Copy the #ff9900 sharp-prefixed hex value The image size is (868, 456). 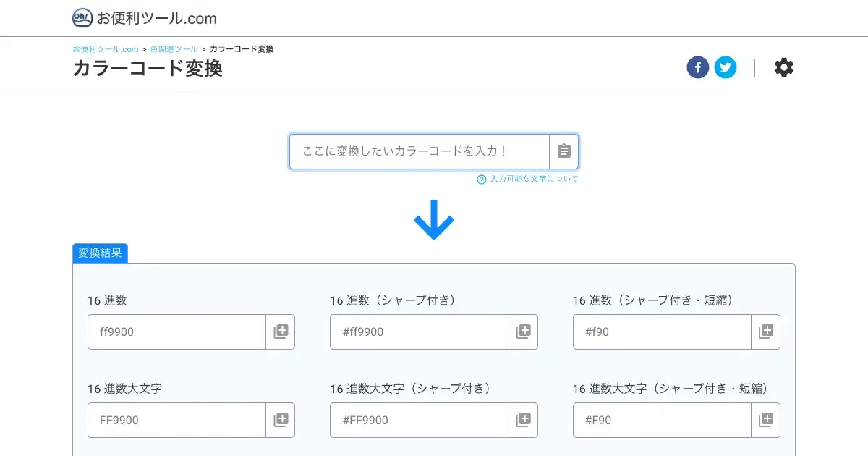pos(523,332)
